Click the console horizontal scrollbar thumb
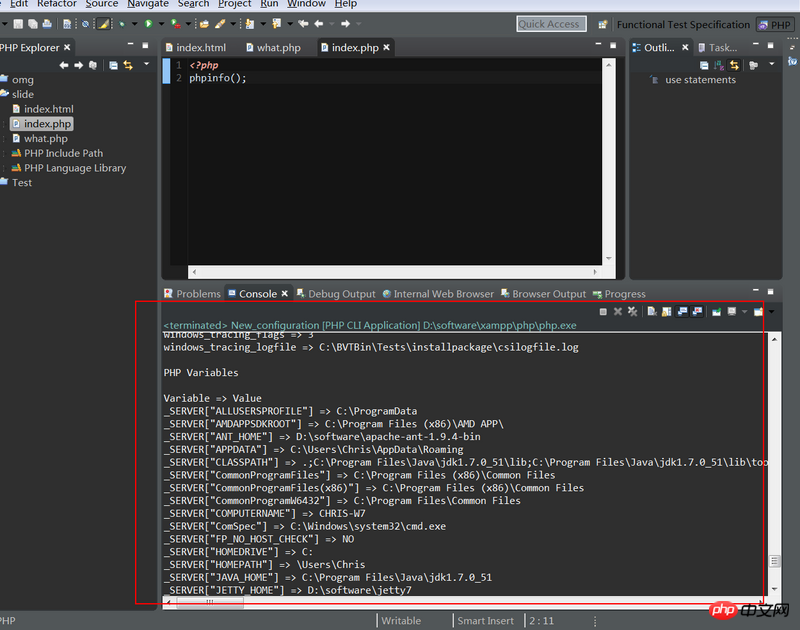Screen dimensions: 800x630 click(210, 602)
